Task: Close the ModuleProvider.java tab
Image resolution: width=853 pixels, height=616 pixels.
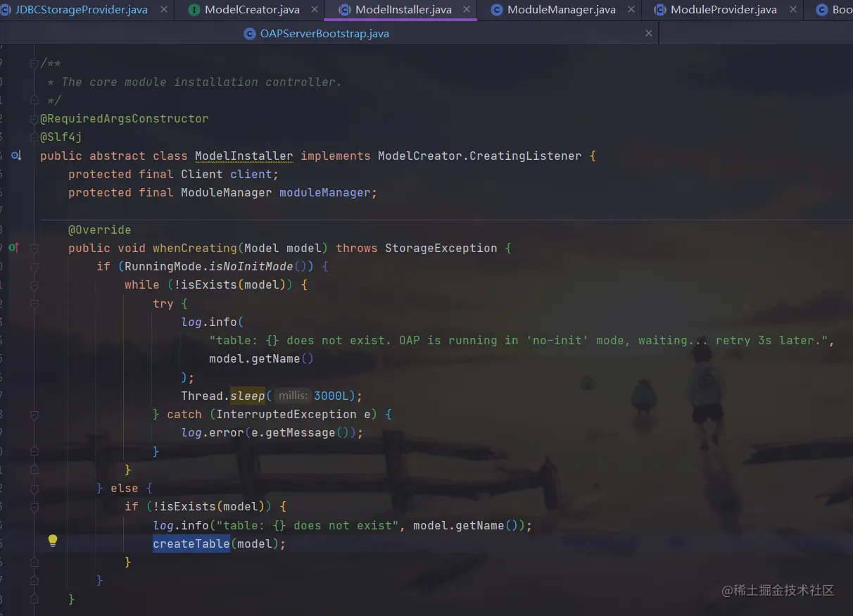Action: point(792,10)
